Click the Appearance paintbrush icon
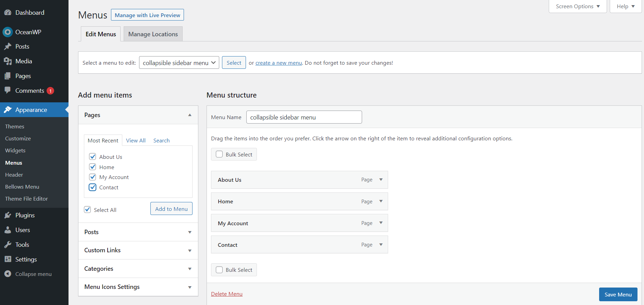This screenshot has height=305, width=644. click(8, 110)
